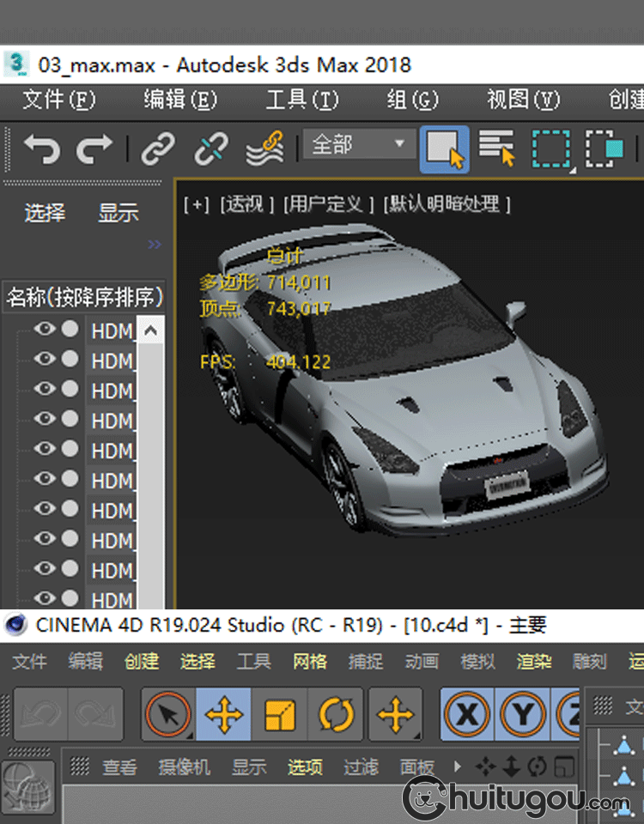The height and width of the screenshot is (824, 644).
Task: Switch to the 选择 tab in scene explorer
Action: point(45,213)
